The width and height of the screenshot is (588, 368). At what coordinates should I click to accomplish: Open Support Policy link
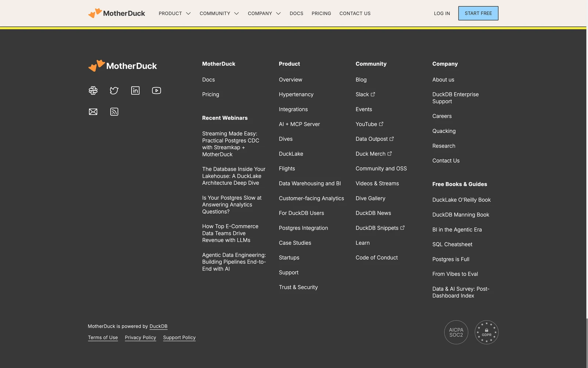pyautogui.click(x=179, y=337)
